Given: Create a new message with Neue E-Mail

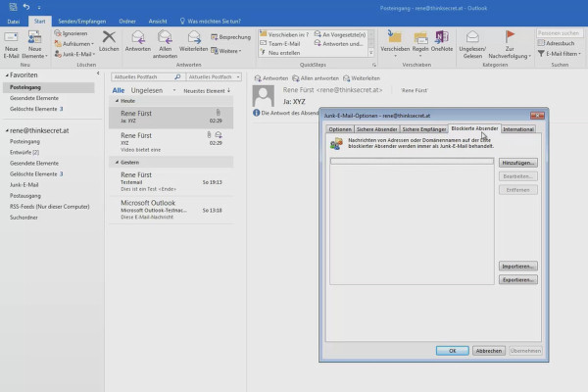Looking at the screenshot, I should [x=11, y=45].
